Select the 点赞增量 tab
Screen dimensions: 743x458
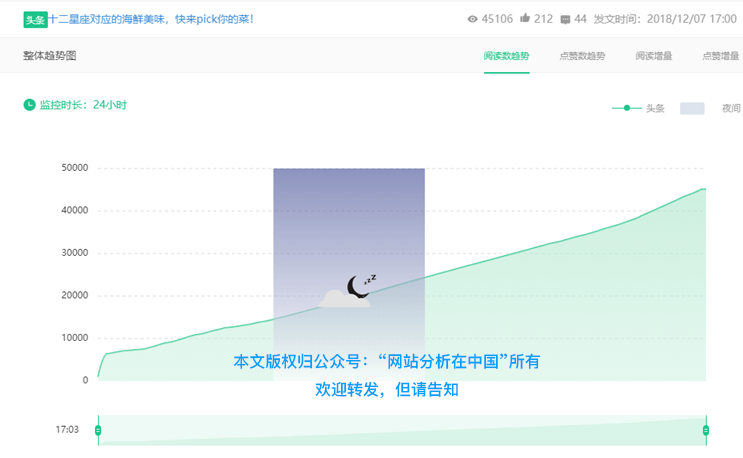pos(720,56)
